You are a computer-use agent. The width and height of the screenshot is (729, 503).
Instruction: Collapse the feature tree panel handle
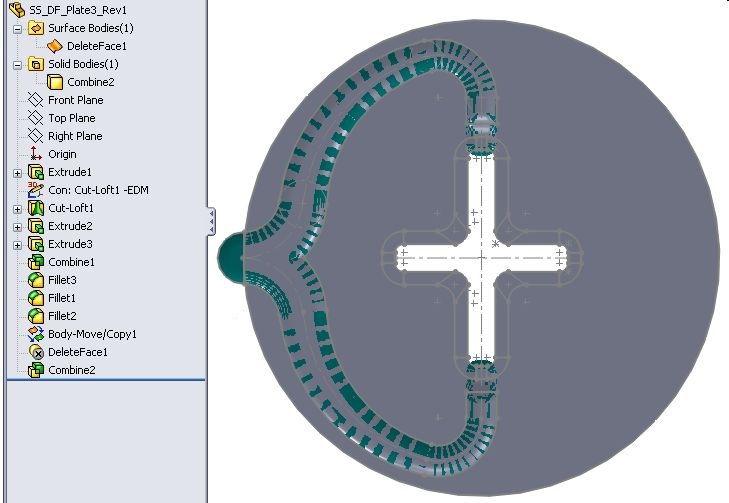coord(212,221)
